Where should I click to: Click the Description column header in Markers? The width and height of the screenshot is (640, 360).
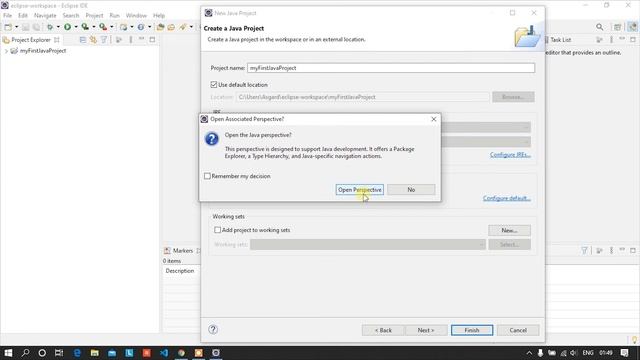point(180,271)
